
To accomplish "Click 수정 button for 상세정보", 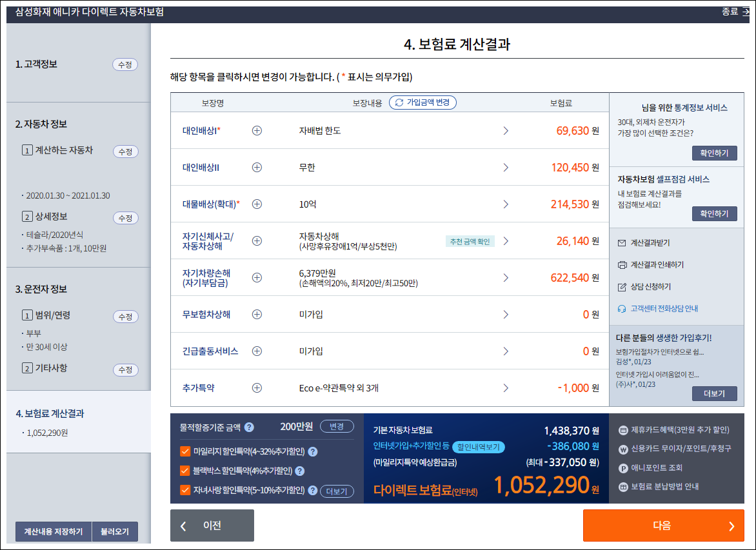I will 125,218.
